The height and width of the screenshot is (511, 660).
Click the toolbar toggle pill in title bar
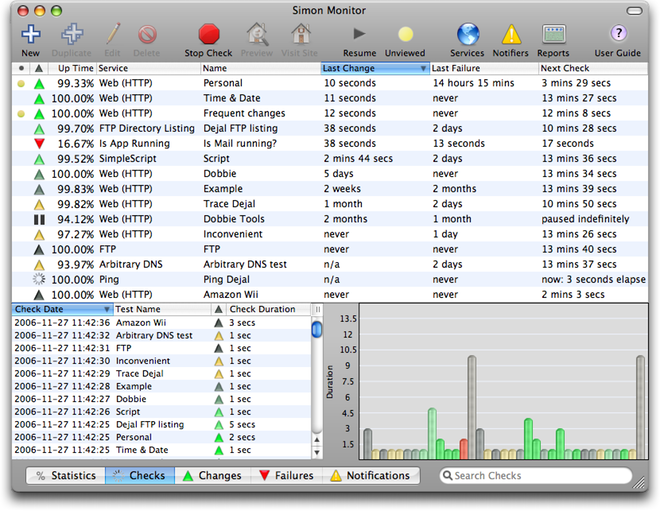(x=634, y=11)
